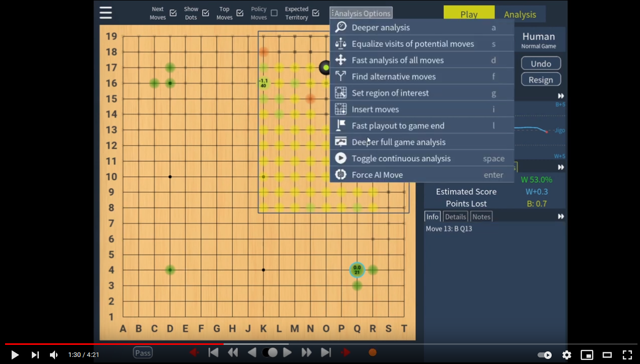Open the hamburger menu

tap(105, 13)
